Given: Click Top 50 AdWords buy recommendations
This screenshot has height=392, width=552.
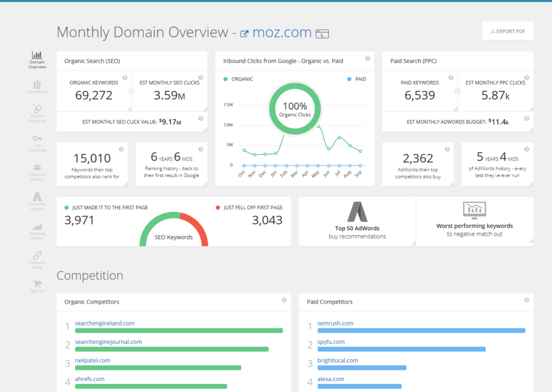Looking at the screenshot, I should (x=357, y=221).
